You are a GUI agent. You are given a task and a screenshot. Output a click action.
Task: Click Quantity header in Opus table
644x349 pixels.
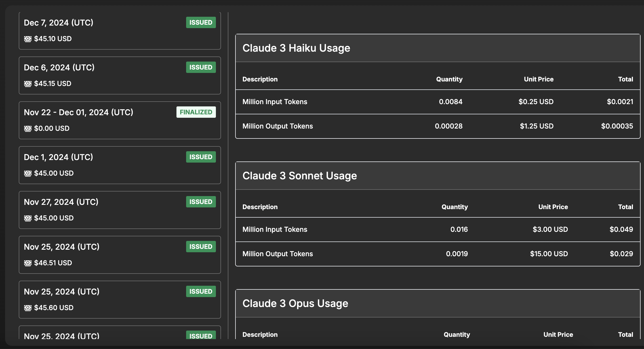[457, 335]
